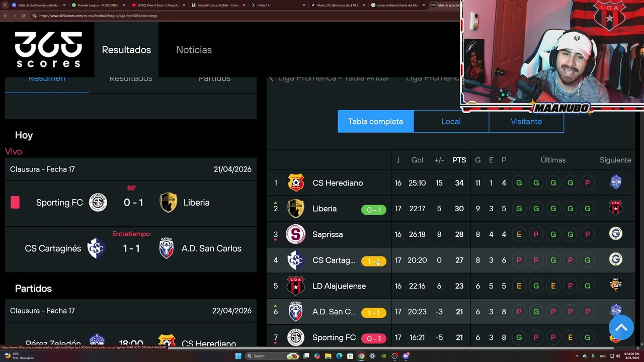
Task: Switch standings to Local view
Action: click(x=451, y=122)
